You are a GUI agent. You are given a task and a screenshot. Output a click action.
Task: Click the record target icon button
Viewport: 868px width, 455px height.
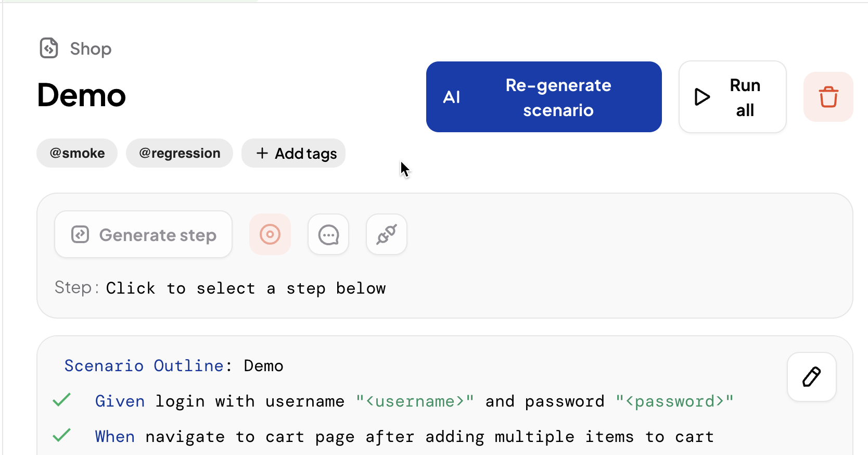270,234
